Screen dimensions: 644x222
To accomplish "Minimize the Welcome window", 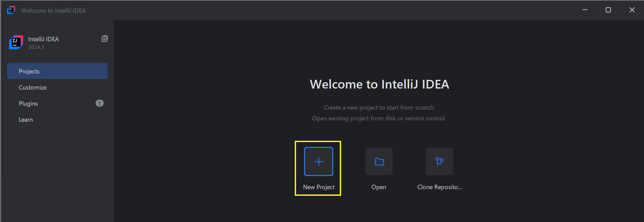I will 585,10.
